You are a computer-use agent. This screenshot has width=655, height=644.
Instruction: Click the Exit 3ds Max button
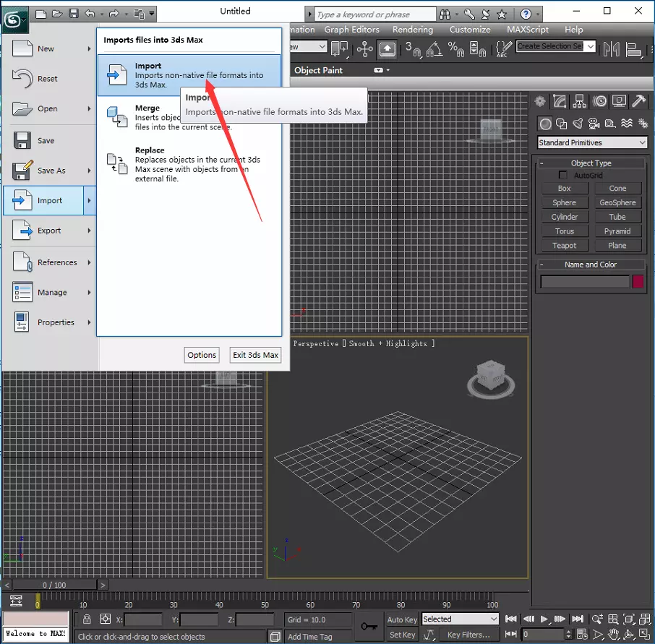click(x=255, y=355)
